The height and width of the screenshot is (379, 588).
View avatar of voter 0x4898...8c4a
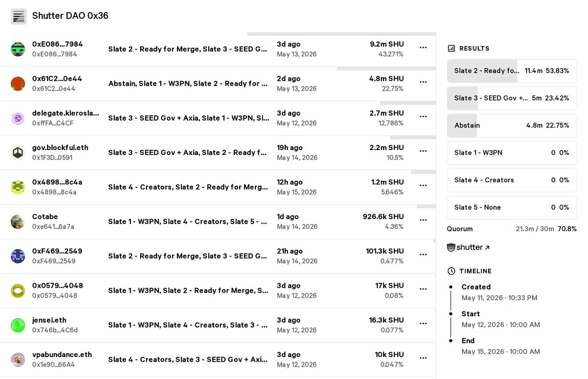[x=18, y=187]
